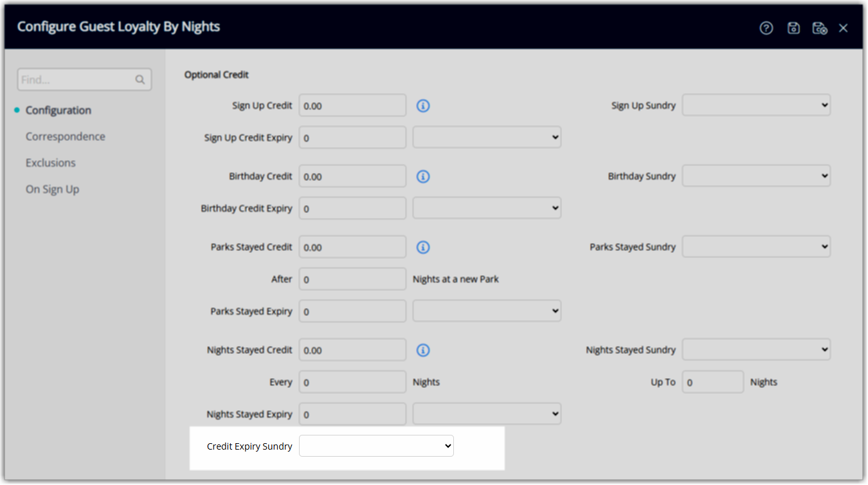This screenshot has width=868, height=485.
Task: Show info for Sign Up Credit
Action: pos(423,105)
